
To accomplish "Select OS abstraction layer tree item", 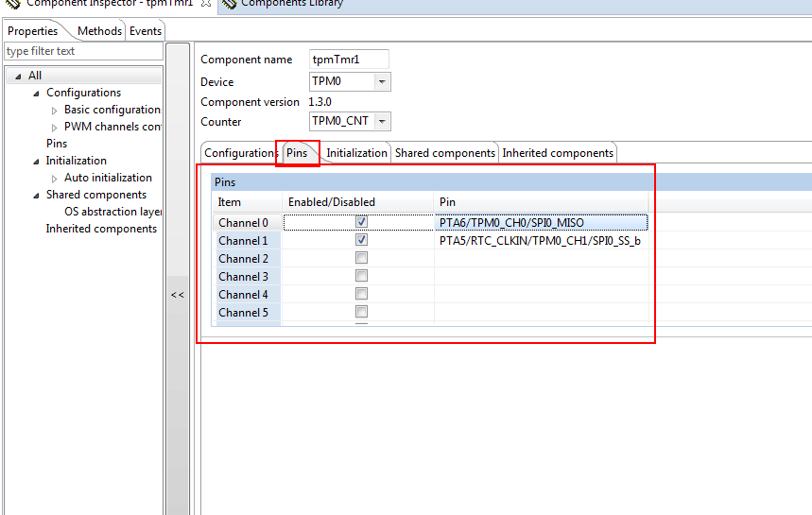I will 112,212.
